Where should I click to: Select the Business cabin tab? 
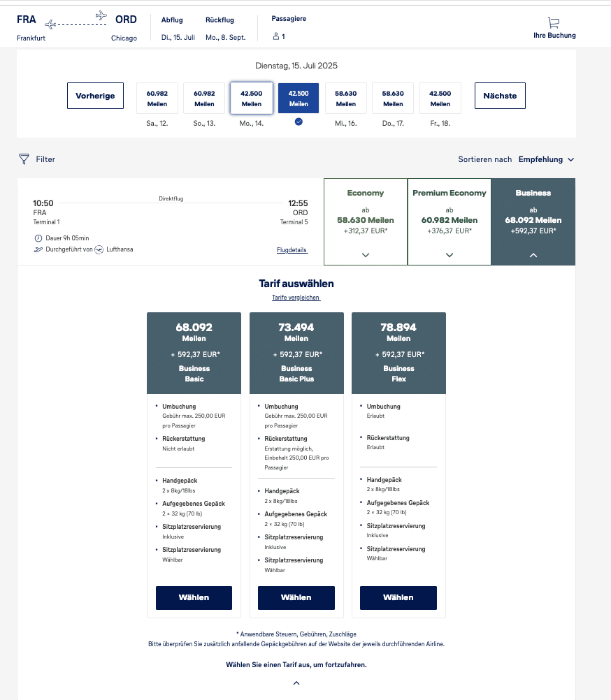tap(533, 221)
